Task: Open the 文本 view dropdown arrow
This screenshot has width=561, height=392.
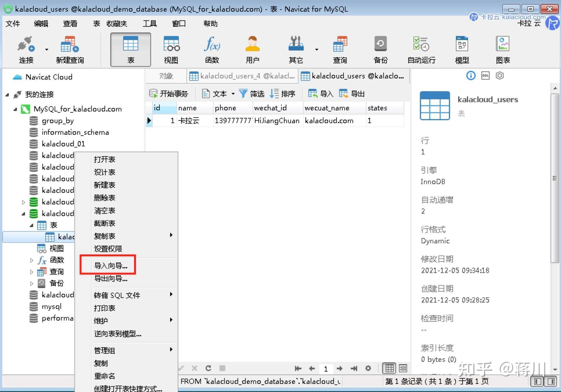Action: tap(233, 93)
